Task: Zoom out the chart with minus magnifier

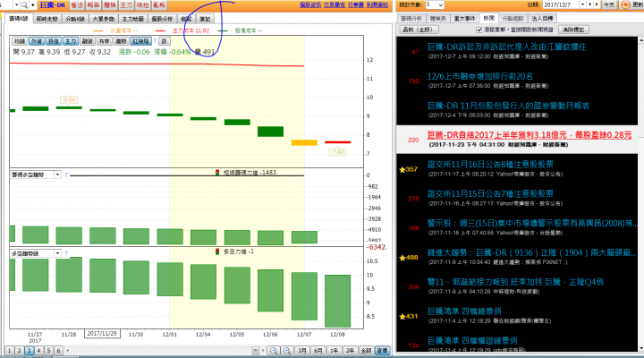Action: pyautogui.click(x=273, y=351)
